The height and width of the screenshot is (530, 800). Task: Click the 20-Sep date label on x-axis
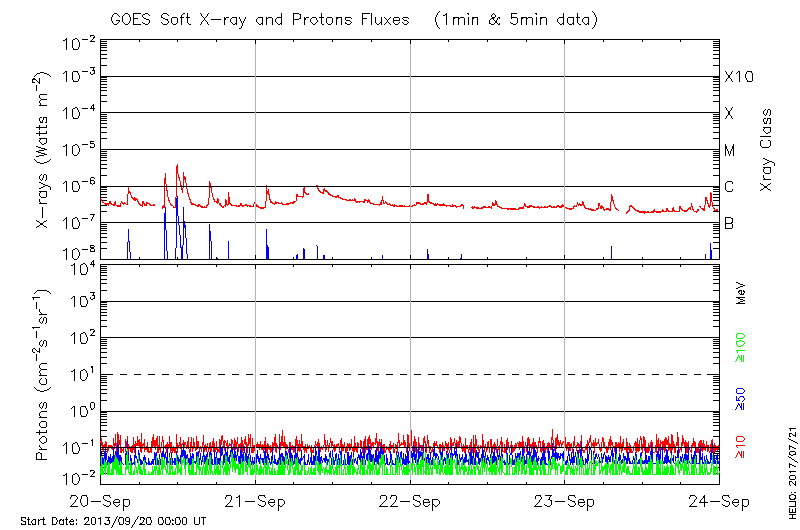tap(101, 502)
